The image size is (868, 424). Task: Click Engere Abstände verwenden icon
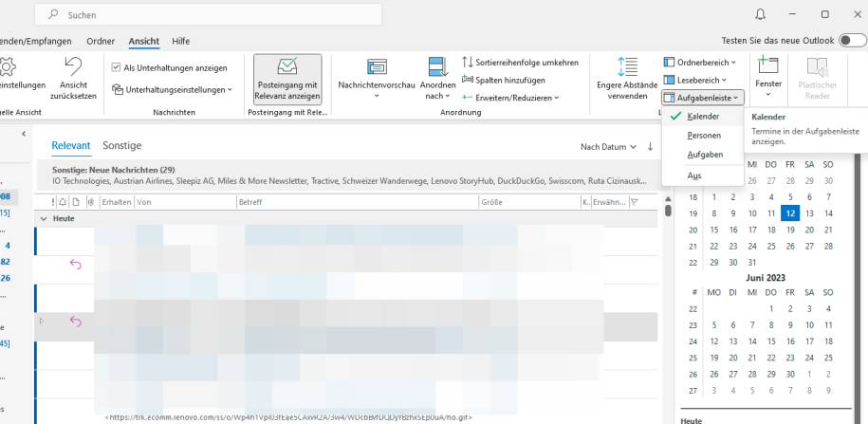[x=627, y=67]
